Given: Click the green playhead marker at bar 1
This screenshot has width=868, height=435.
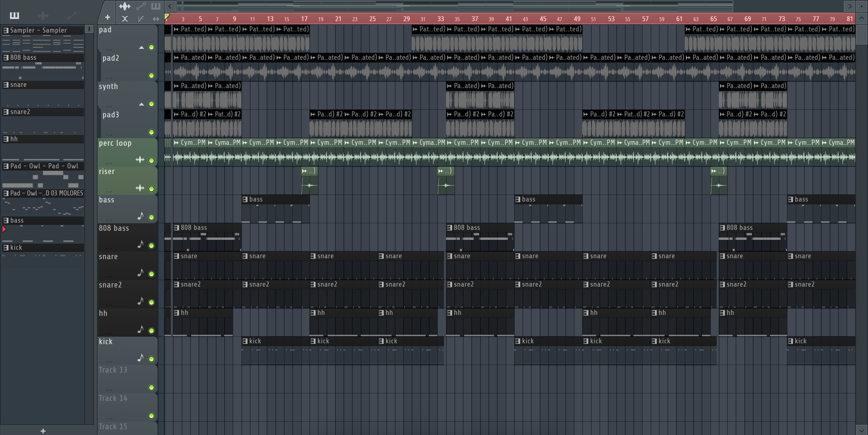Looking at the screenshot, I should pos(167,17).
